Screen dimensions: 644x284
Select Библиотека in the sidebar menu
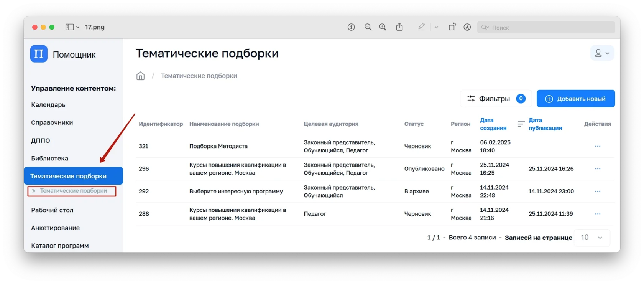click(x=50, y=158)
